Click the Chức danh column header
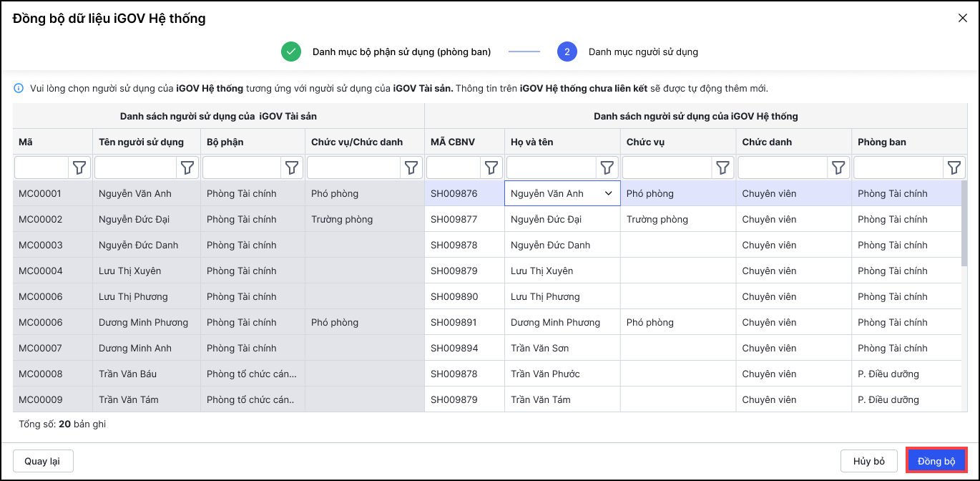 [x=793, y=142]
